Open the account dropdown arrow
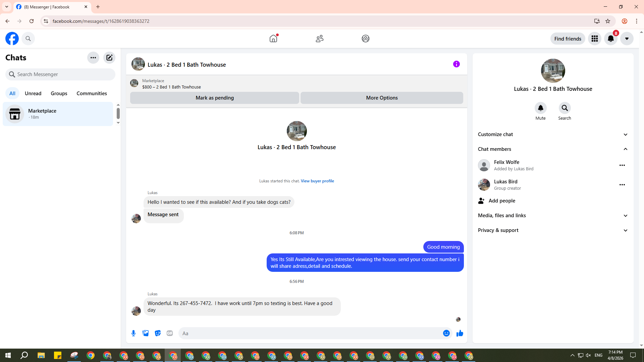 [627, 39]
